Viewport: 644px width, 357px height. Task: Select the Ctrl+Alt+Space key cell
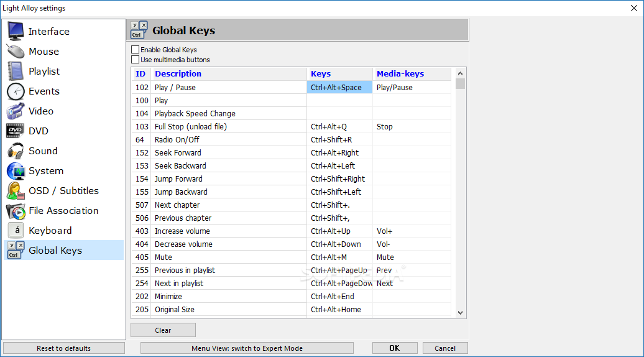(339, 88)
